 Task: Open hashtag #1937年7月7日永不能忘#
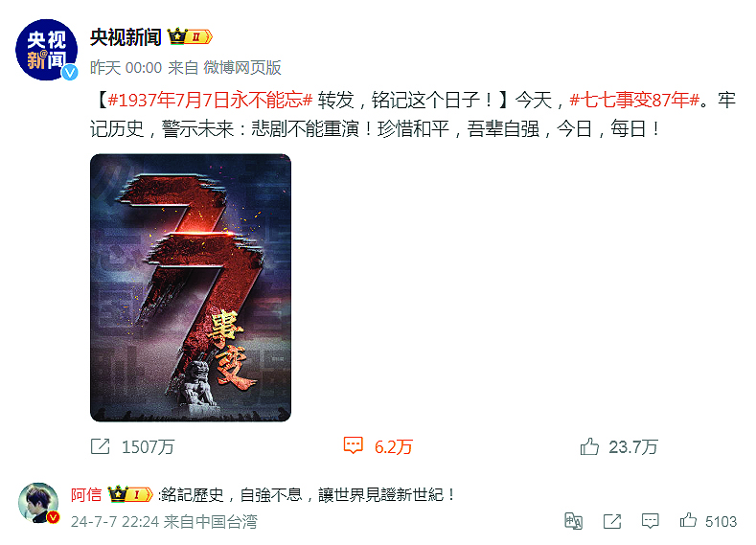coord(211,100)
